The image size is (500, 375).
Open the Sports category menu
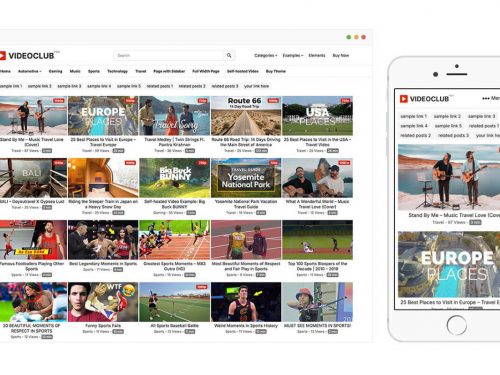[x=94, y=71]
